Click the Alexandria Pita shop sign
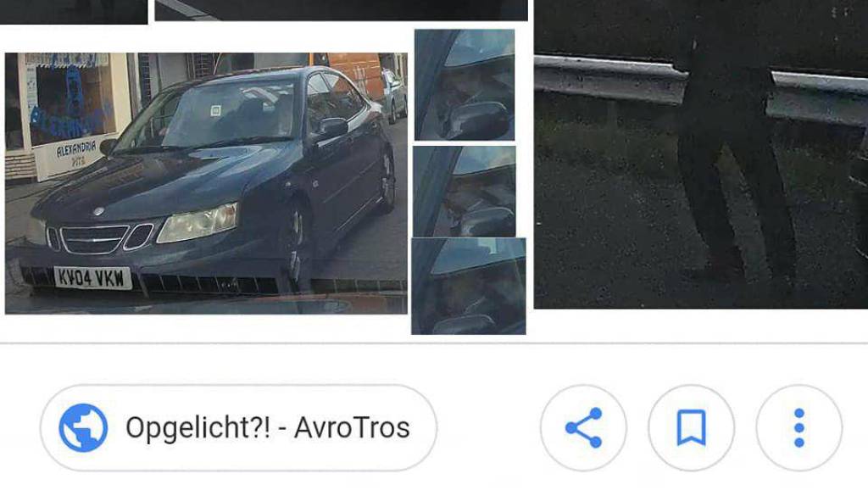Viewport: 868px width, 496px height. (76, 153)
